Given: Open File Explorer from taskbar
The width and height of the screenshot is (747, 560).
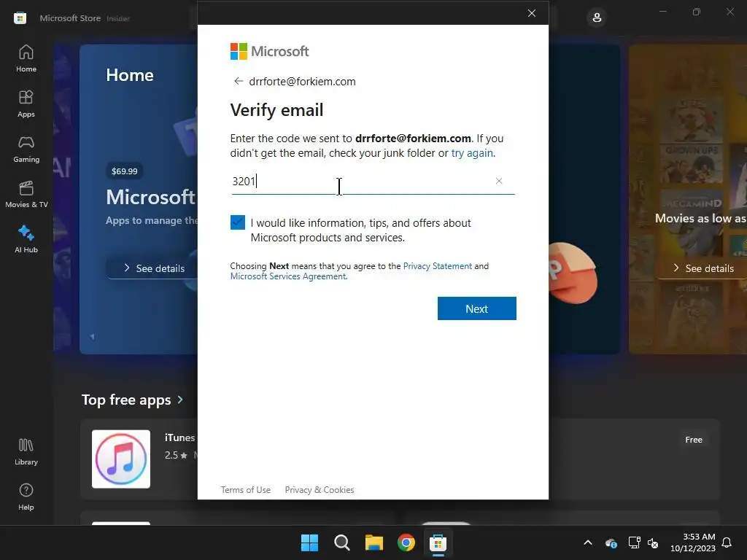Looking at the screenshot, I should (x=374, y=542).
